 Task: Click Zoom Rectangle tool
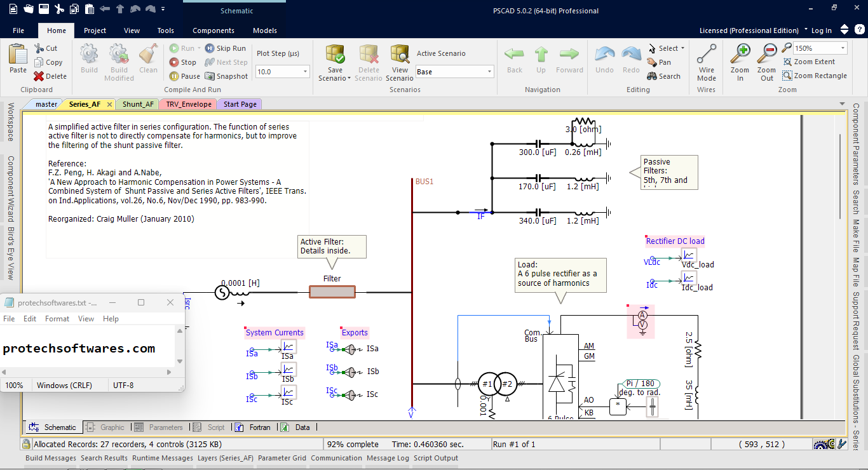click(815, 76)
